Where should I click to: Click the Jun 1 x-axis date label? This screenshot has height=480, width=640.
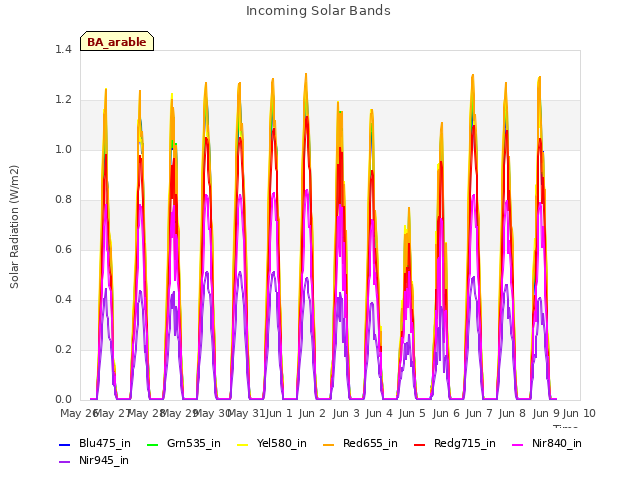pos(279,413)
